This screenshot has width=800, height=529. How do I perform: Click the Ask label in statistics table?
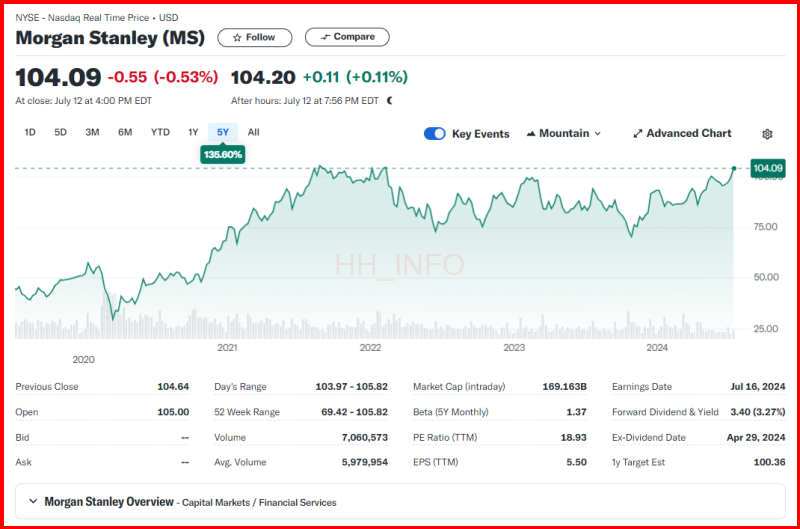pyautogui.click(x=23, y=462)
